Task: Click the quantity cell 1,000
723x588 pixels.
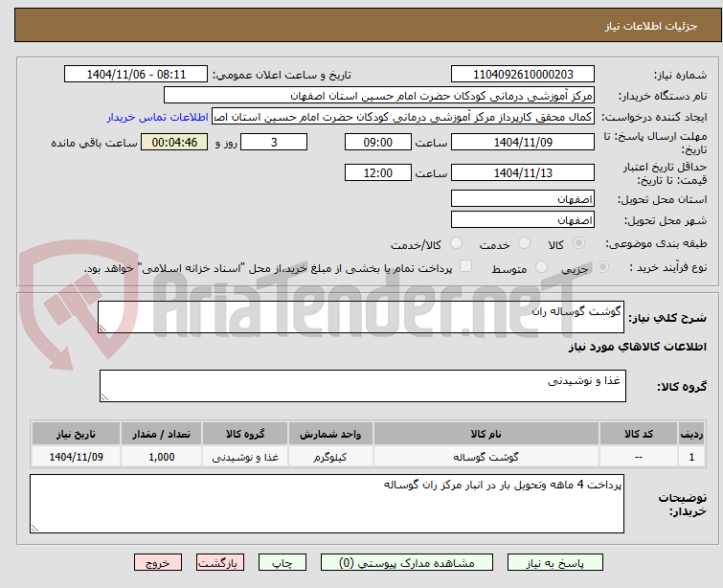Action: click(162, 457)
